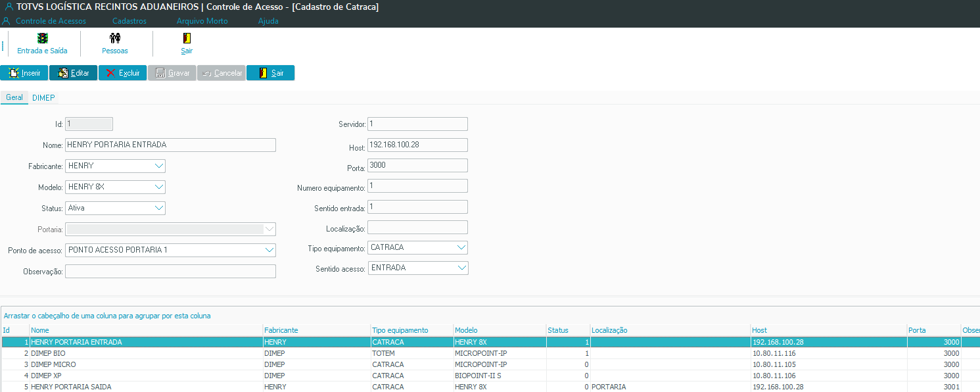Open the Pessoas people icon
Image resolution: width=980 pixels, height=392 pixels.
115,38
